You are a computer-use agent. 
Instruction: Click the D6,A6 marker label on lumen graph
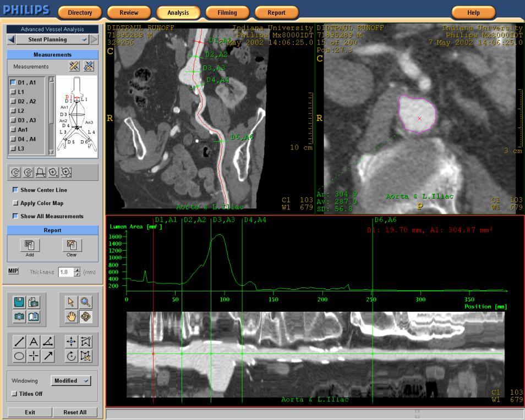pyautogui.click(x=385, y=220)
